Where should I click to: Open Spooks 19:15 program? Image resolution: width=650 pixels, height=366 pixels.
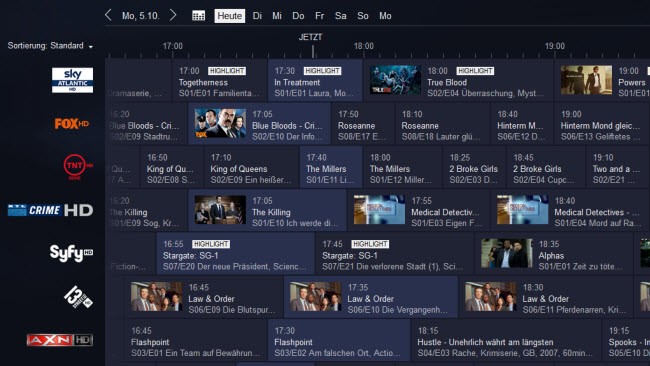coord(626,341)
